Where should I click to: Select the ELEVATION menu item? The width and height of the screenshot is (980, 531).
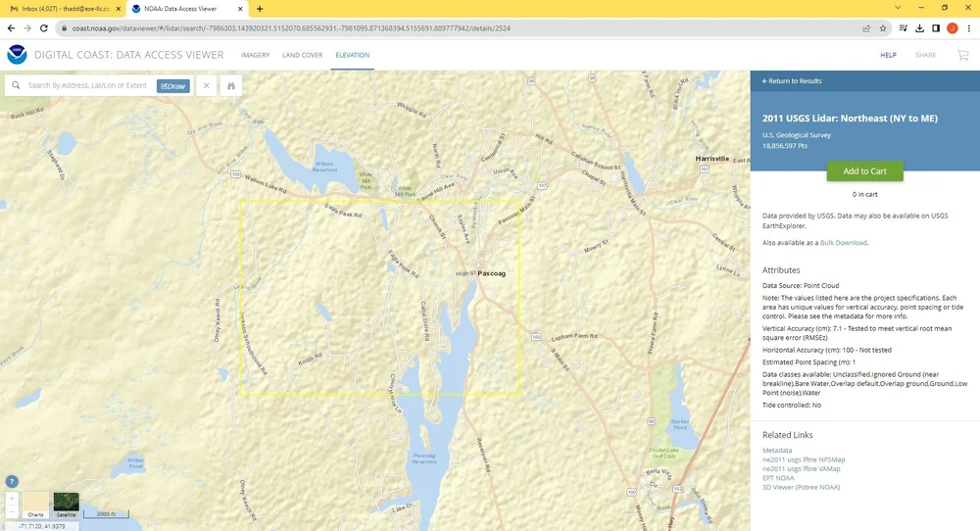click(x=353, y=55)
